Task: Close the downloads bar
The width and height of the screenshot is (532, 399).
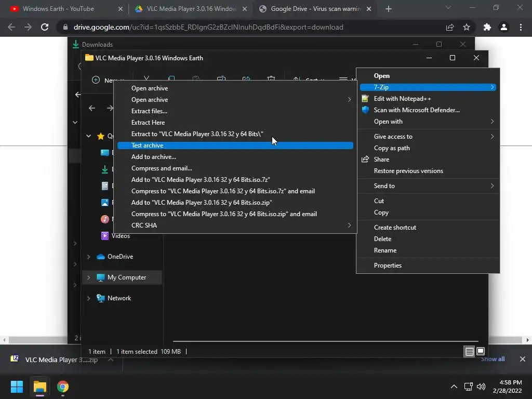Action: 523,359
